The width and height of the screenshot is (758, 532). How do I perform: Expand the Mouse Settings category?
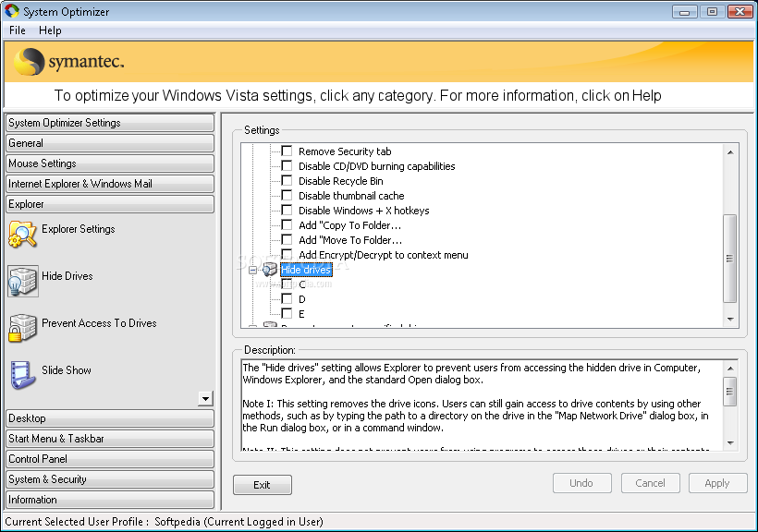click(x=110, y=163)
